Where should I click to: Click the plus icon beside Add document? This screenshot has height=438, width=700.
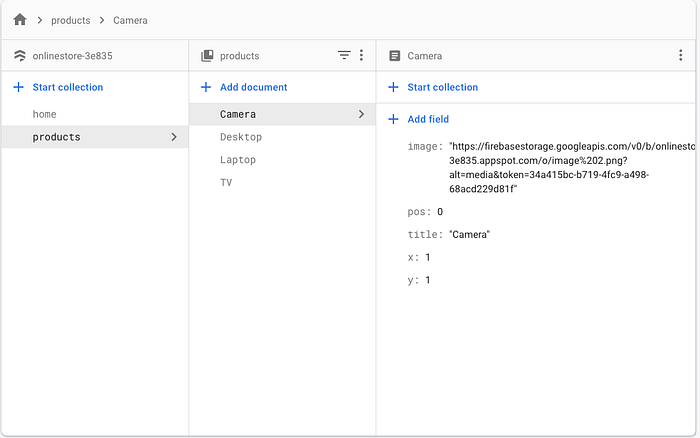pos(206,87)
